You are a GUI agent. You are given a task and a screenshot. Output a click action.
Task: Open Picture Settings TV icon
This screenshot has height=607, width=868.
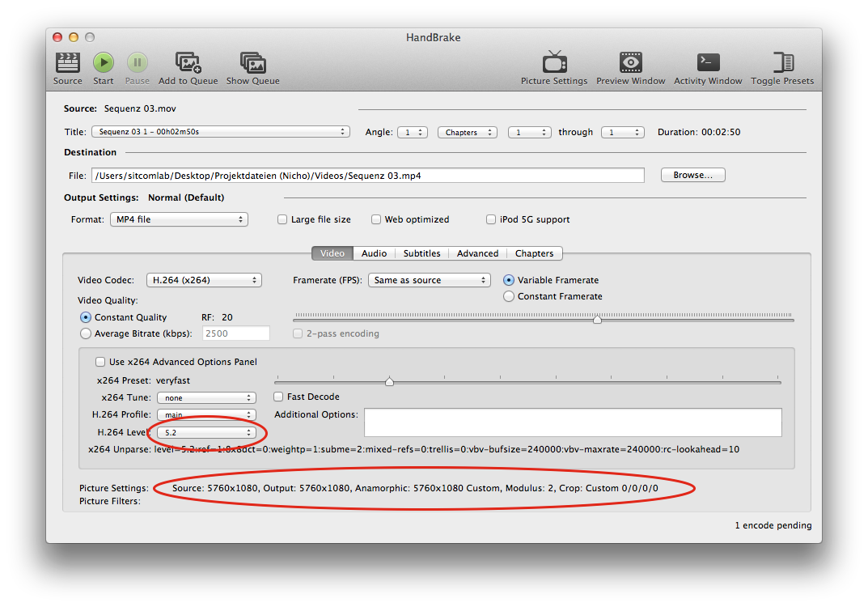coord(554,62)
